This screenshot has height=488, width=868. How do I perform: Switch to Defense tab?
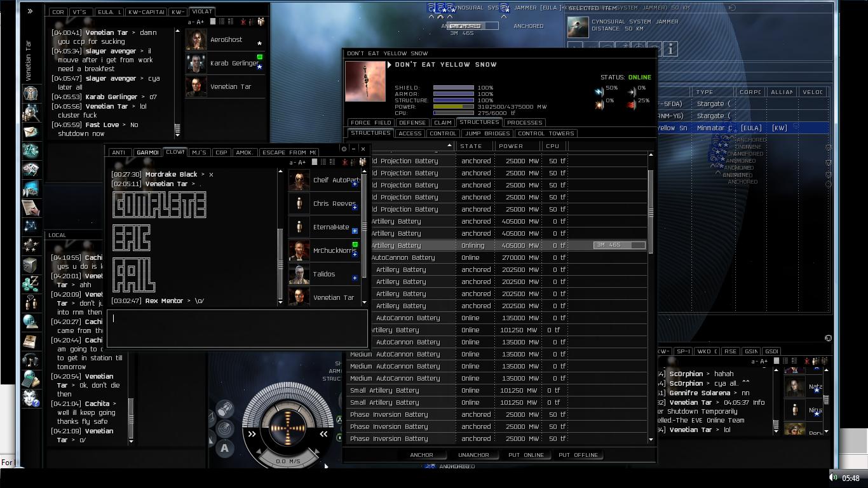(x=412, y=123)
